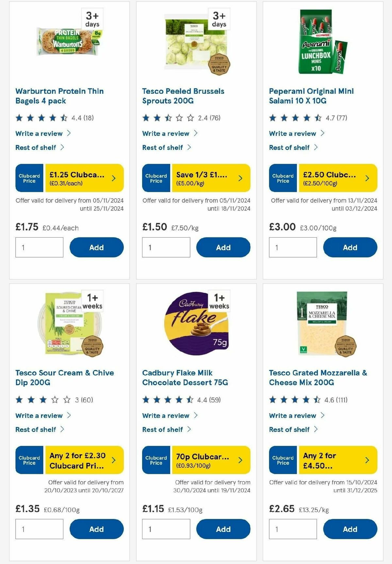The image size is (392, 564).
Task: Open Write a review for Brussels Sprouts
Action: [x=165, y=133]
